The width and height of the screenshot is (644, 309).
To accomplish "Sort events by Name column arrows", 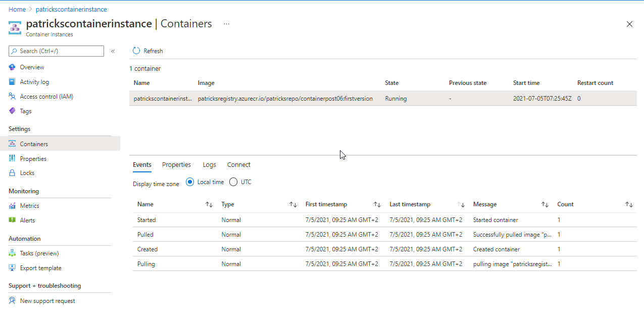I will click(209, 205).
